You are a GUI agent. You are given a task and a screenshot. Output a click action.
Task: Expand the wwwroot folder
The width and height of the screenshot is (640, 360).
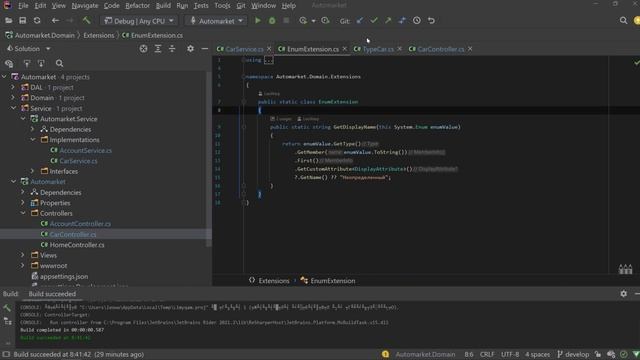point(23,266)
